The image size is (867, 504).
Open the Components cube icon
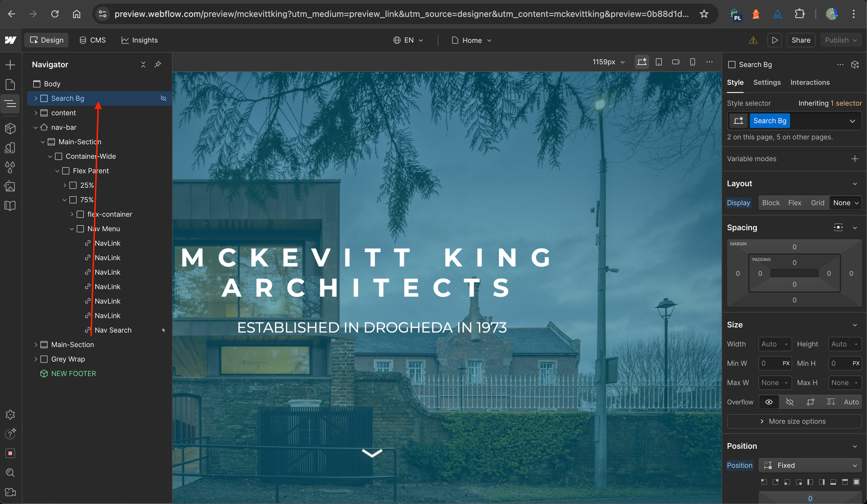click(10, 129)
